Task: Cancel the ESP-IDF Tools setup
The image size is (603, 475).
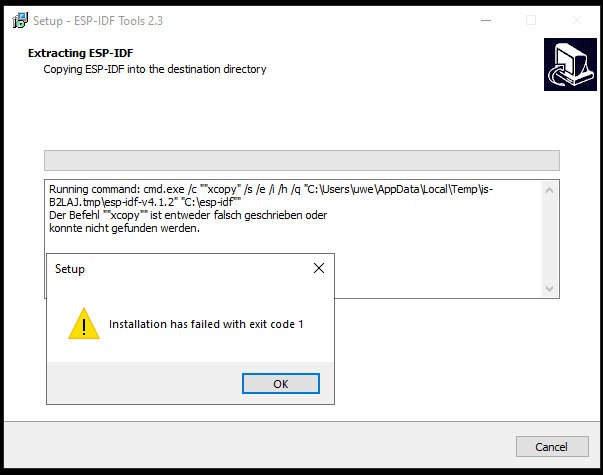Action: (x=552, y=446)
